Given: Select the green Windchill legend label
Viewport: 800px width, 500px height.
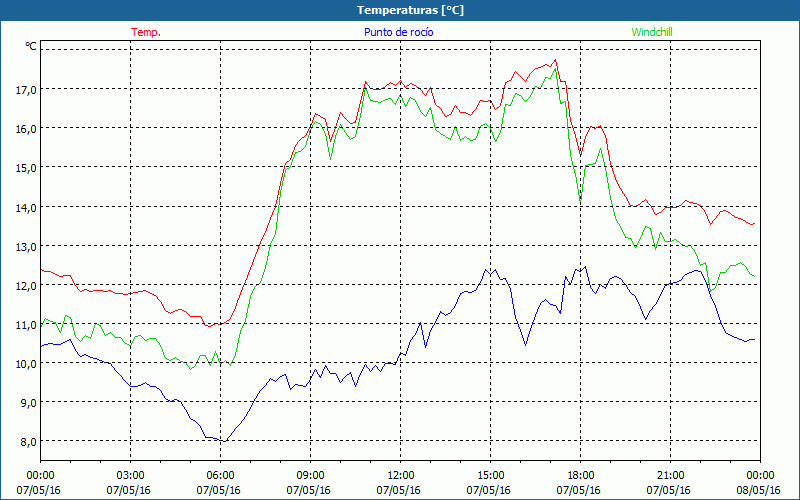Looking at the screenshot, I should click(x=652, y=32).
